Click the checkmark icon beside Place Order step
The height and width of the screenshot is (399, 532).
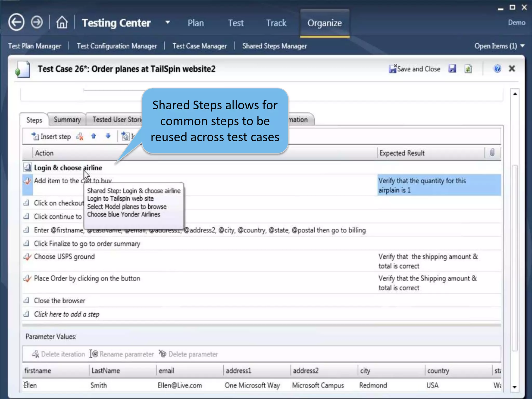point(27,278)
